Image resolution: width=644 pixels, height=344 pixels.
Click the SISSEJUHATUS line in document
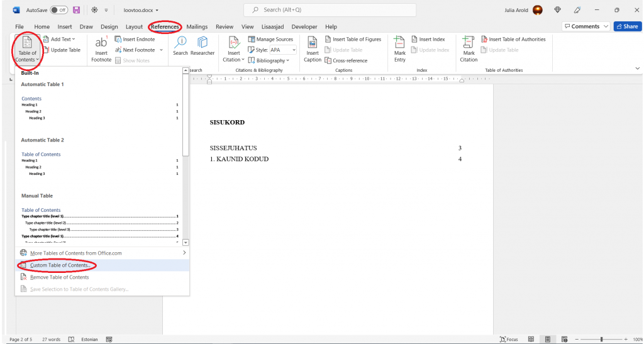pyautogui.click(x=336, y=148)
